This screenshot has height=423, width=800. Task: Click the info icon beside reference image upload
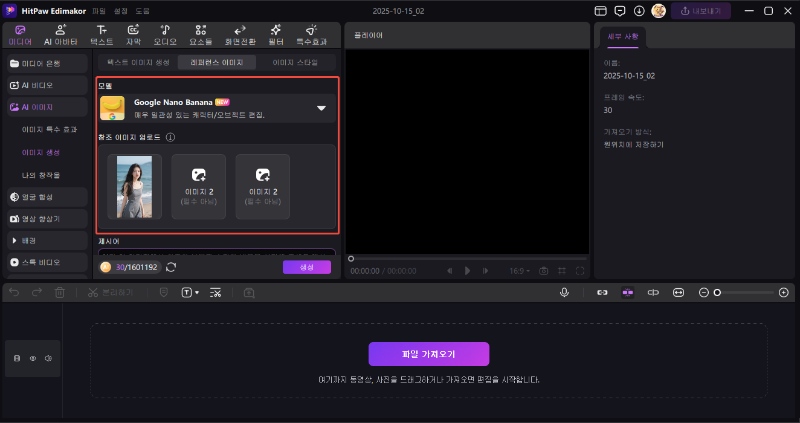(170, 137)
